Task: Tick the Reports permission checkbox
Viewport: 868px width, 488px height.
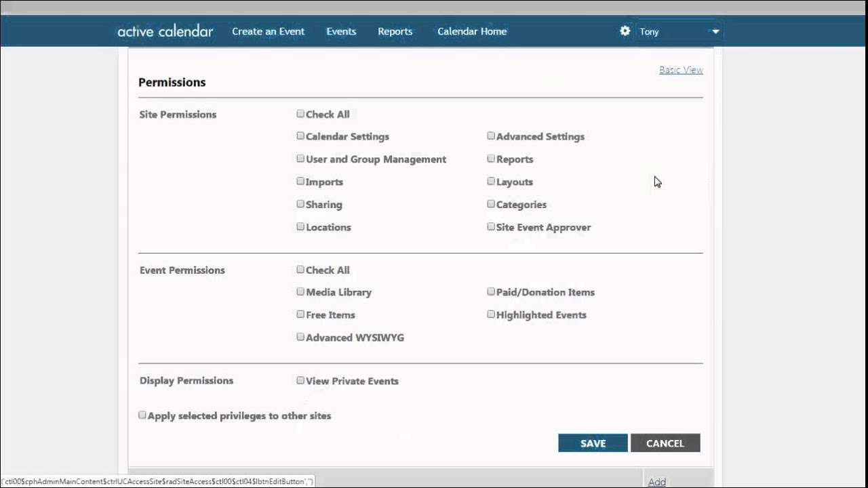Action: [491, 159]
